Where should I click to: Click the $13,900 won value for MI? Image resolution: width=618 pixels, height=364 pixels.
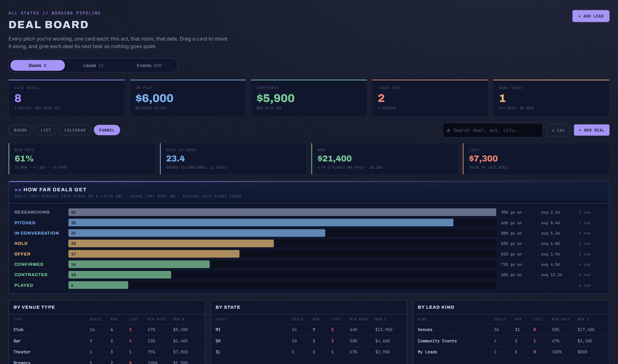[384, 330]
